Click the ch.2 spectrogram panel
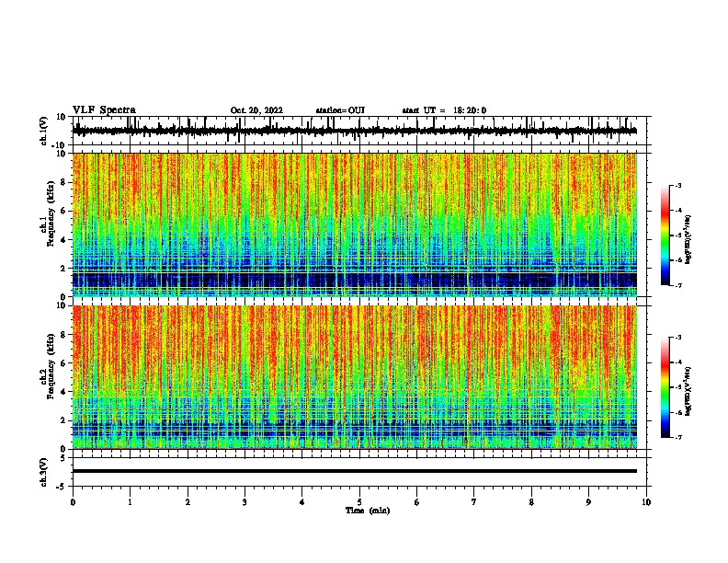This screenshot has height=563, width=728. click(x=355, y=377)
